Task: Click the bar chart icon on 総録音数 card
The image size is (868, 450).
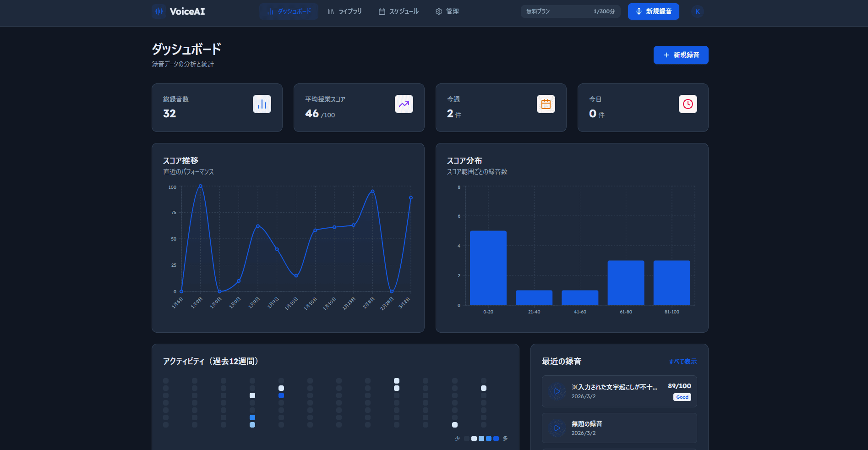Action: pos(262,104)
